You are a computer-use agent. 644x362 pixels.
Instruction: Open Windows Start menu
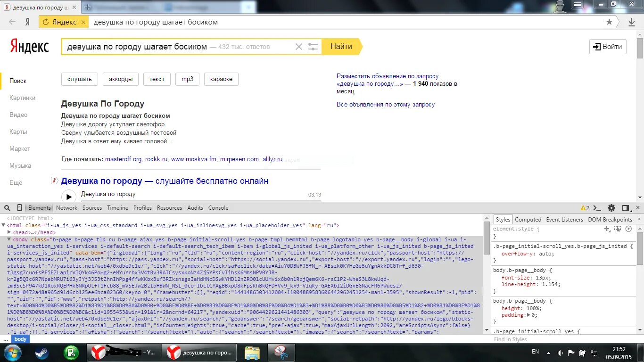[12, 353]
